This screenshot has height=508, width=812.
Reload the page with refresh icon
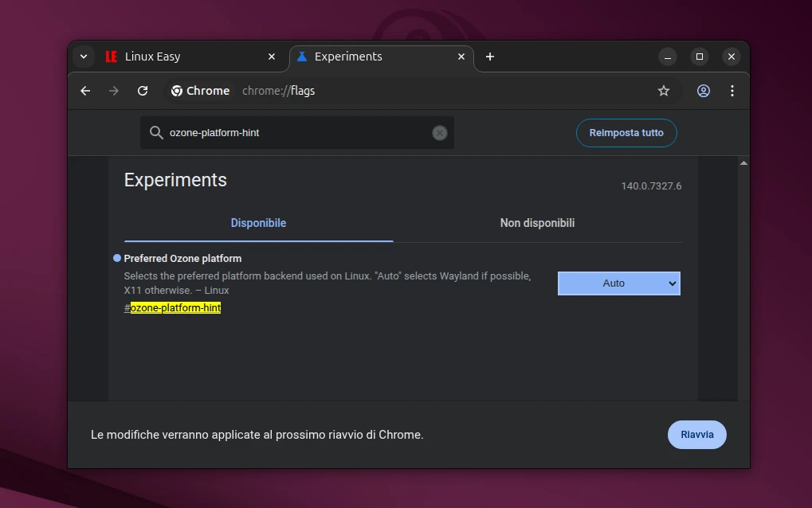pyautogui.click(x=143, y=91)
